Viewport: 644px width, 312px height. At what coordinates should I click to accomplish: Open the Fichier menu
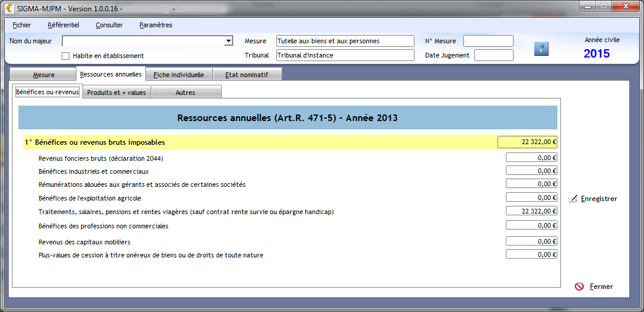click(22, 25)
